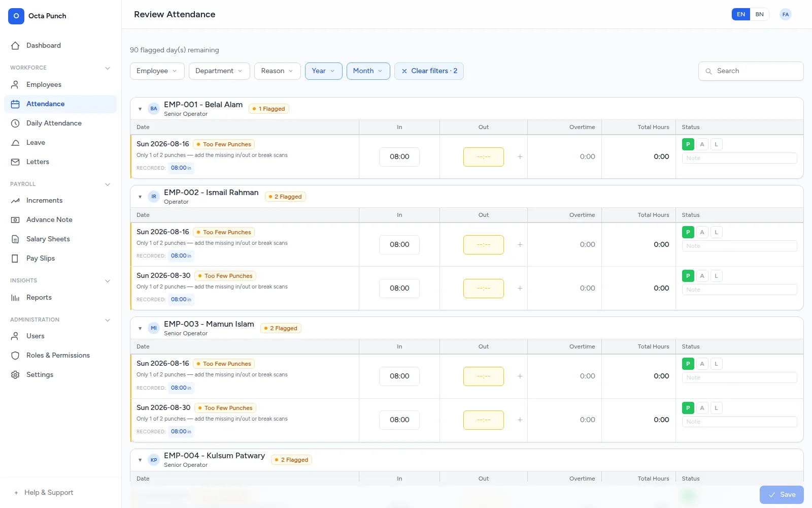The width and height of the screenshot is (812, 508).
Task: Open Letters in sidebar
Action: pos(60,162)
